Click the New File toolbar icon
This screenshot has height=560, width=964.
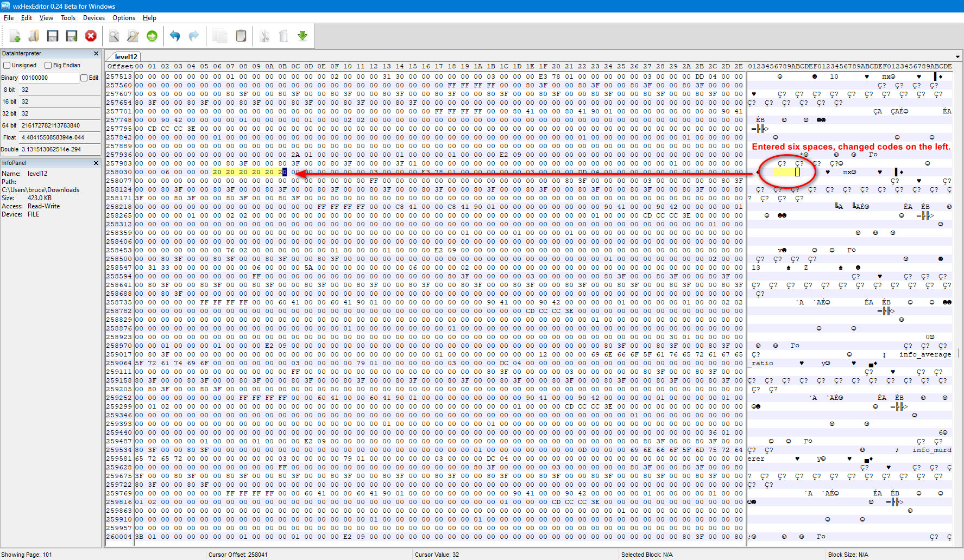point(15,36)
